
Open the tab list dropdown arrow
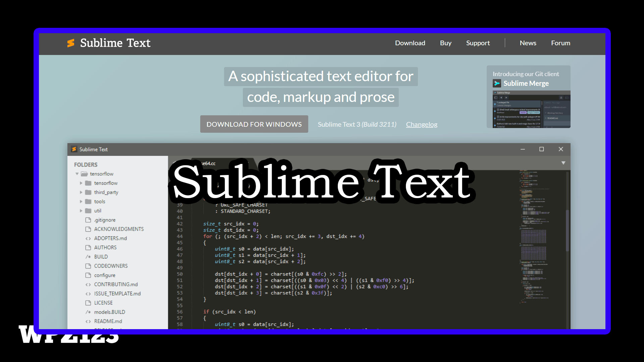tap(563, 163)
